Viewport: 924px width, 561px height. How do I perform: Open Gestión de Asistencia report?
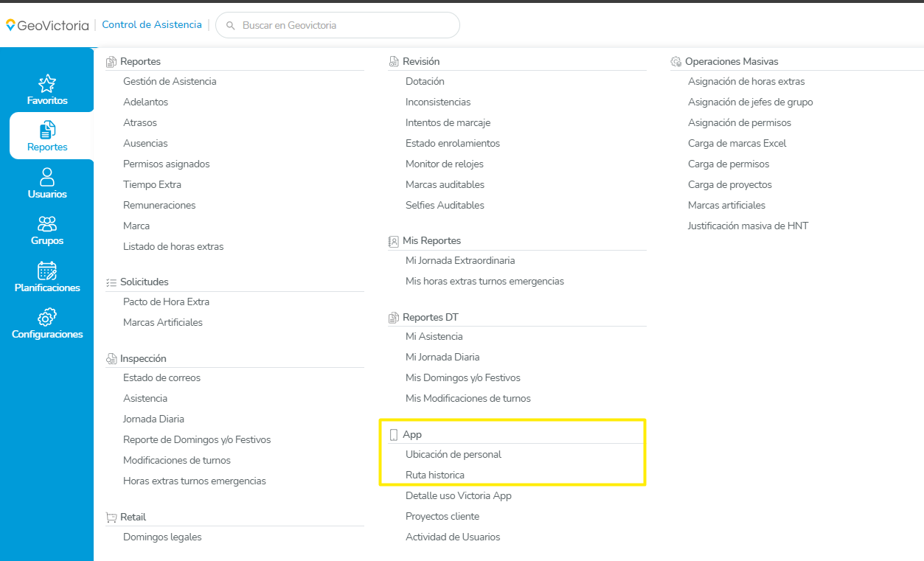pos(170,82)
